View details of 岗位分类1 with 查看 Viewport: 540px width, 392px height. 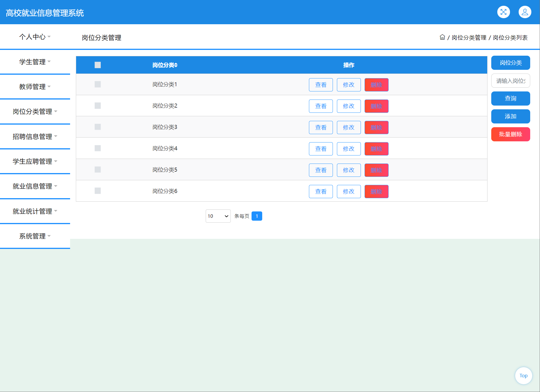pyautogui.click(x=321, y=85)
